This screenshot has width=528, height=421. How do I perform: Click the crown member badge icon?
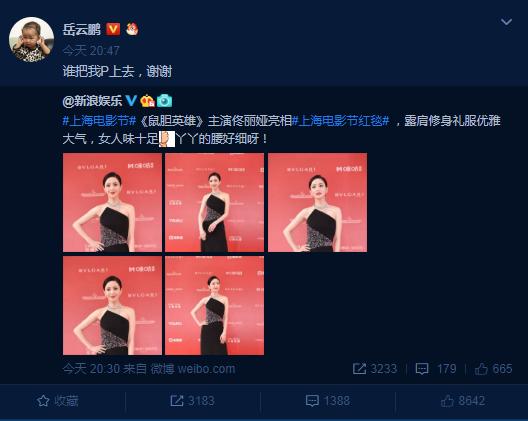[x=147, y=101]
